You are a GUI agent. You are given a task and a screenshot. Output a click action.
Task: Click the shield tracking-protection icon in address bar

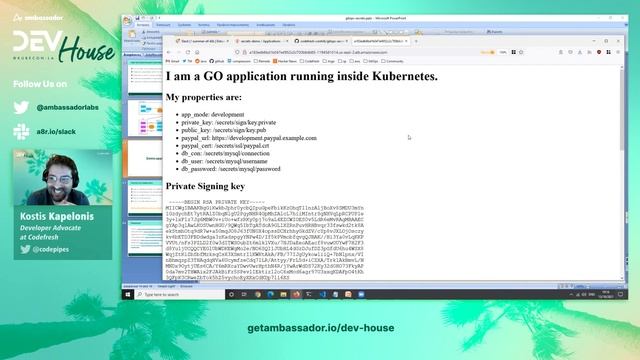click(237, 52)
